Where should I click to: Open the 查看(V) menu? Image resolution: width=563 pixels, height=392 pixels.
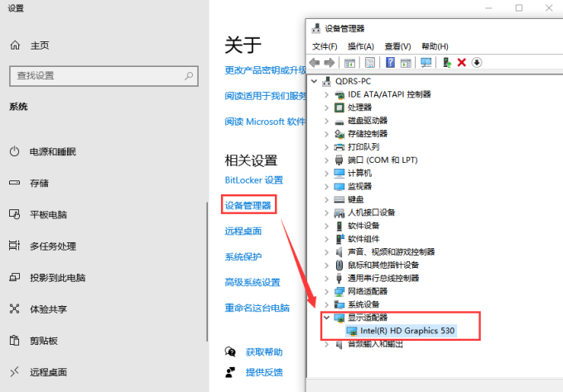(x=397, y=46)
